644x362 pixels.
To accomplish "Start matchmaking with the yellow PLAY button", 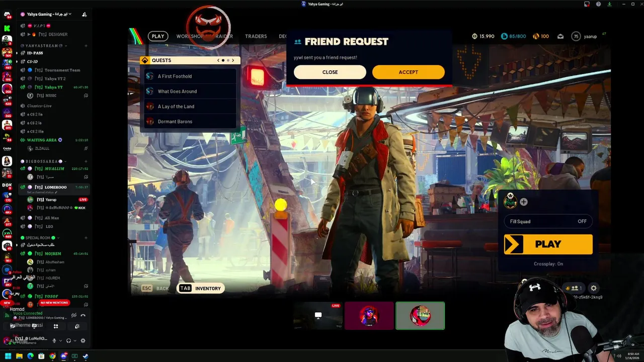I will [548, 244].
